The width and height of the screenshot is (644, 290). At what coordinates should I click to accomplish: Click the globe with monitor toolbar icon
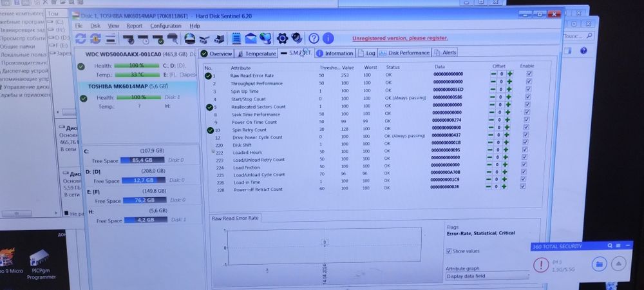265,39
